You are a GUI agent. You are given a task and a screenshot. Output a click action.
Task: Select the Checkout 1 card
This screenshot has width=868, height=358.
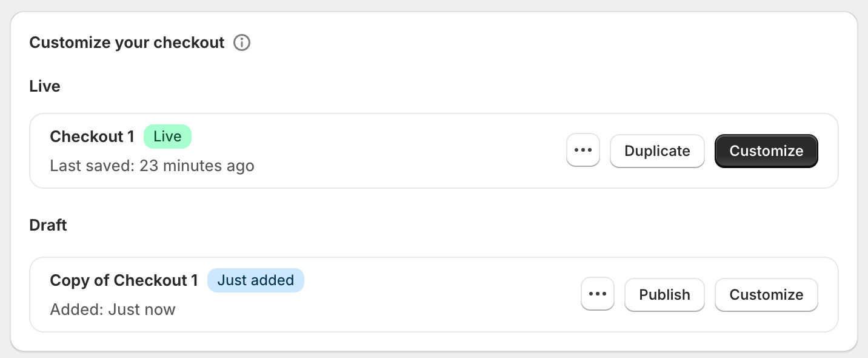[303, 150]
